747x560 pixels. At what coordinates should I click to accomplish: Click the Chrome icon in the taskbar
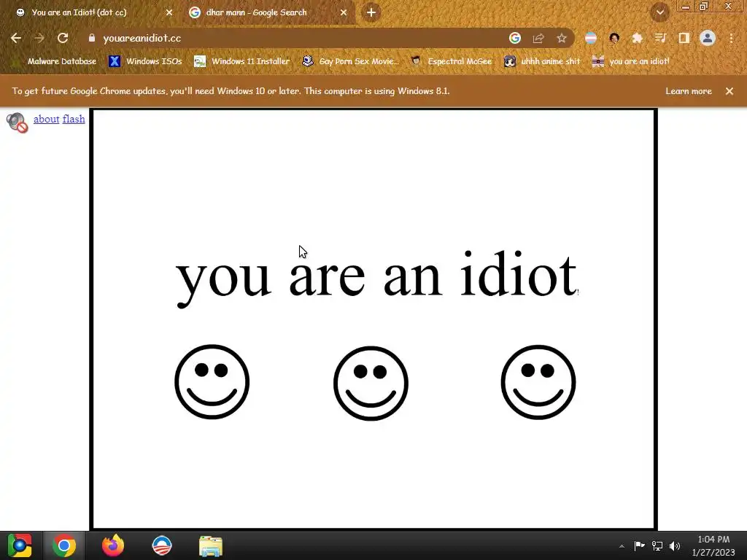[64, 545]
